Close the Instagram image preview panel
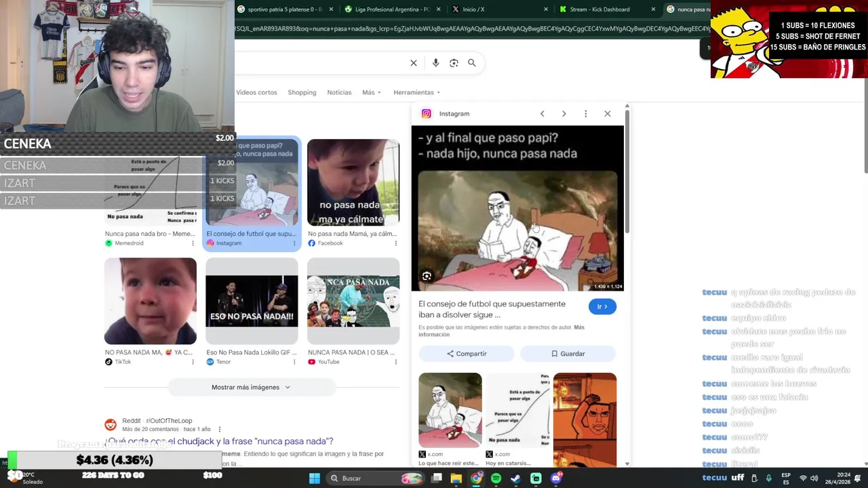Image resolution: width=868 pixels, height=488 pixels. coord(607,114)
